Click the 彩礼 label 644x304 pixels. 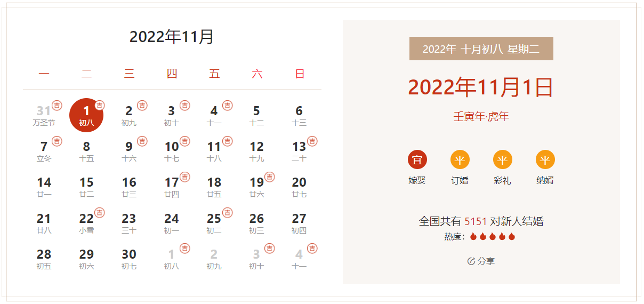click(x=503, y=180)
